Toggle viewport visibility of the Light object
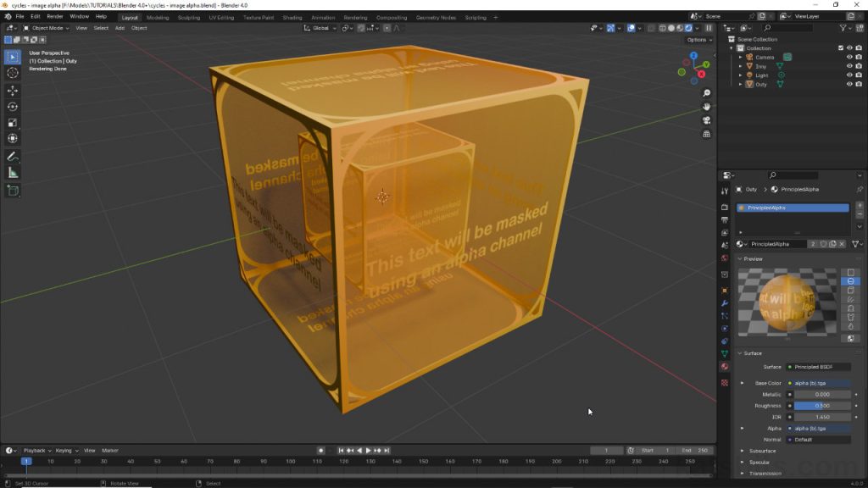This screenshot has height=488, width=868. pyautogui.click(x=849, y=75)
